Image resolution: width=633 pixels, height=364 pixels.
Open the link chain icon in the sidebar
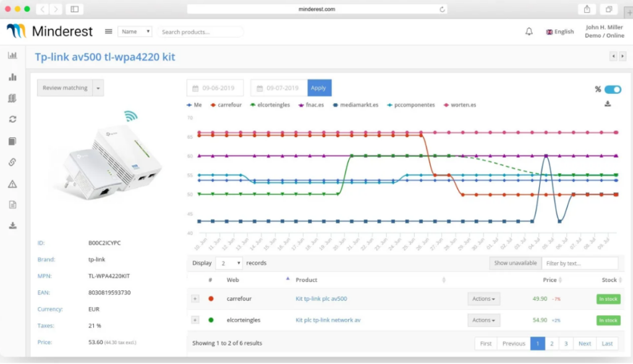point(12,163)
